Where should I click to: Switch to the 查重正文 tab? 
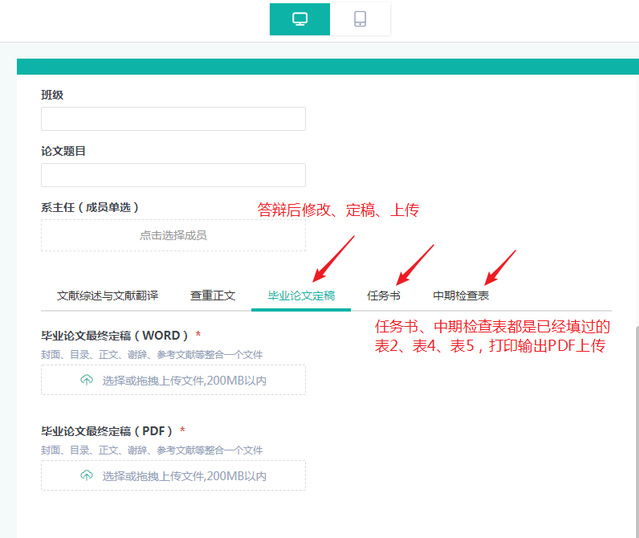coord(213,296)
